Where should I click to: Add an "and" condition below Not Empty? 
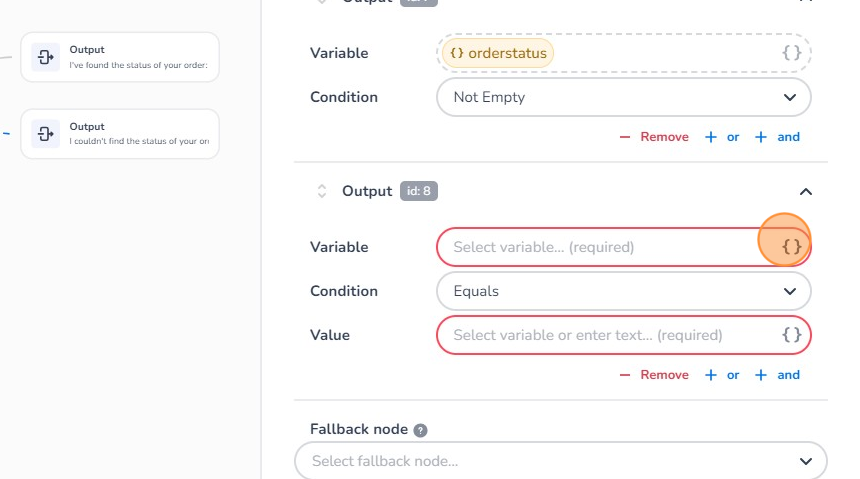pyautogui.click(x=778, y=137)
